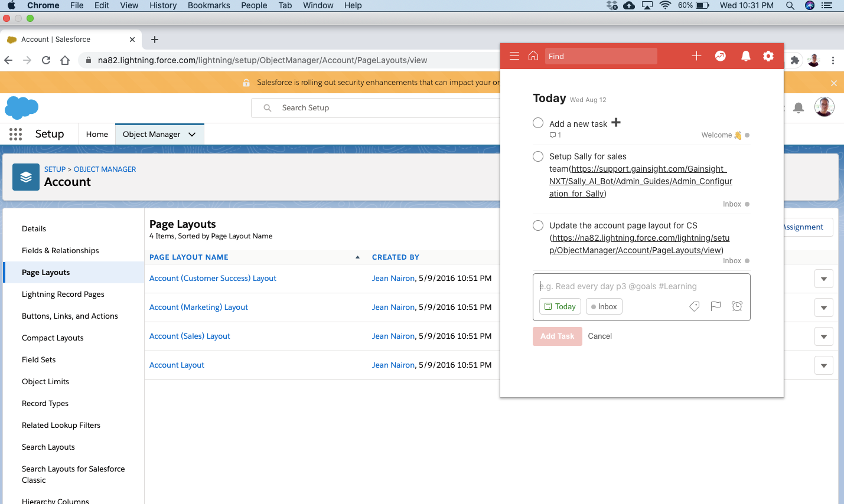Screen dimensions: 844x504
Task: Open the PageLayouts link in third task
Action: click(x=639, y=244)
